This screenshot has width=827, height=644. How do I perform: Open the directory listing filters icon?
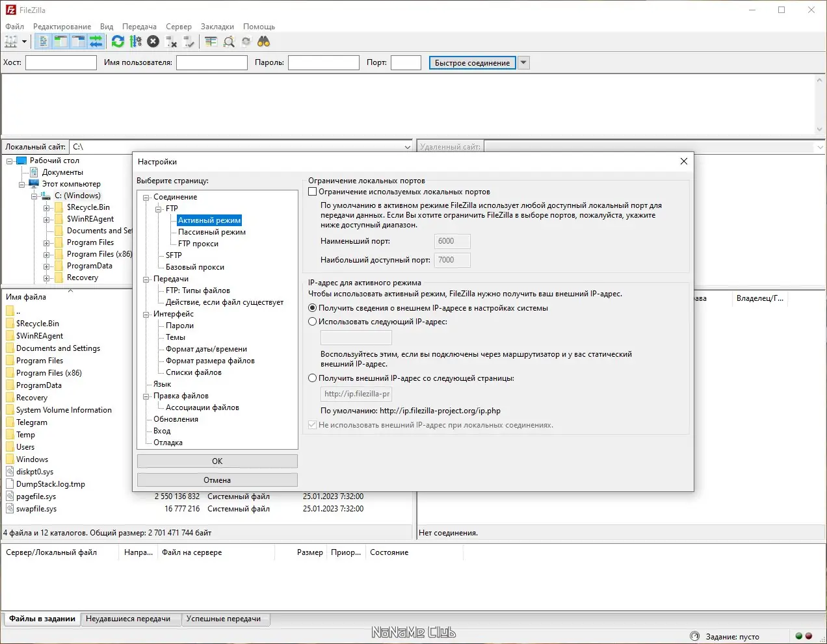[211, 42]
